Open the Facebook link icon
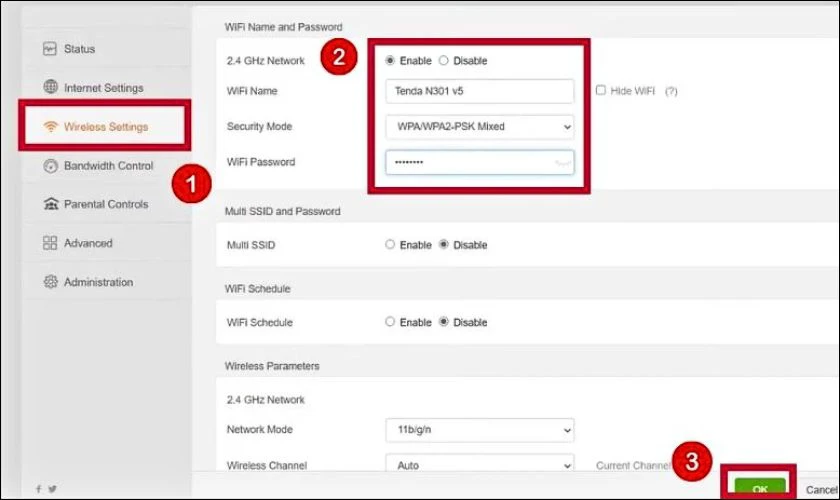The image size is (840, 500). click(39, 489)
